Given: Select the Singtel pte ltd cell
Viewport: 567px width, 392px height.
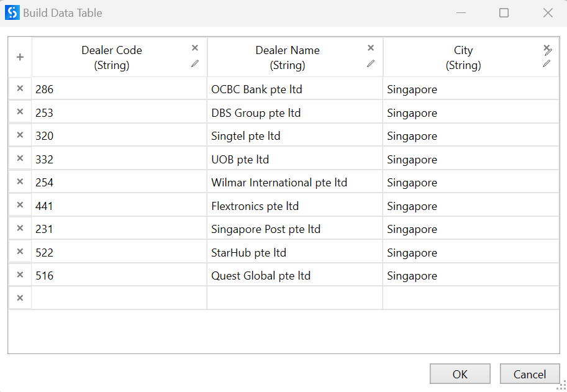Looking at the screenshot, I should coord(295,135).
